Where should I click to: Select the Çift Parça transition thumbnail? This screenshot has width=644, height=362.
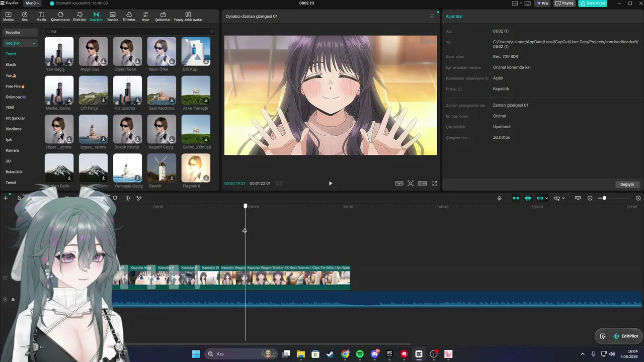pyautogui.click(x=93, y=90)
